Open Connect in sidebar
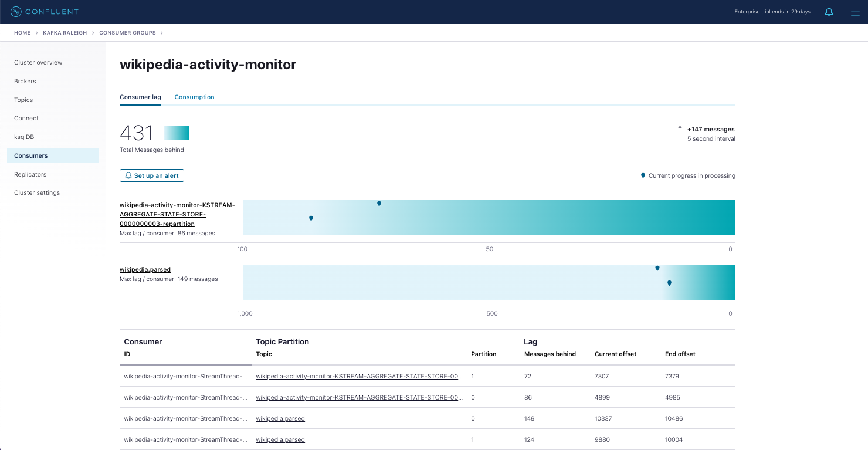The image size is (868, 450). click(26, 118)
